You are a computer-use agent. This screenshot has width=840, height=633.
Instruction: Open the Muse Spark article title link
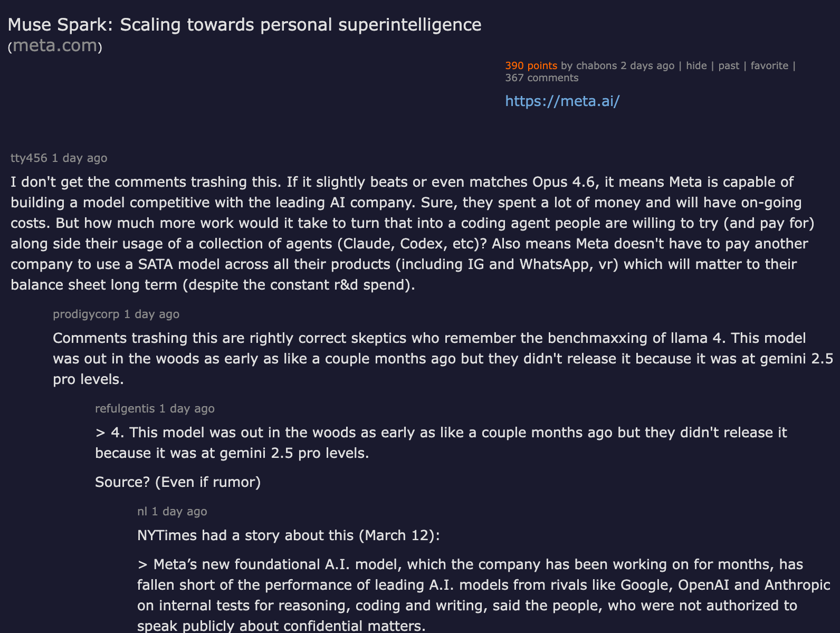[245, 24]
